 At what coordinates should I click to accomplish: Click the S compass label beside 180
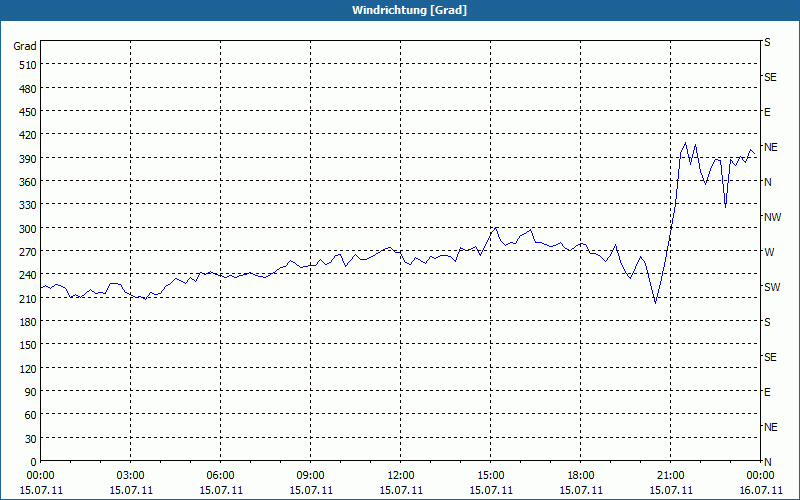[767, 322]
